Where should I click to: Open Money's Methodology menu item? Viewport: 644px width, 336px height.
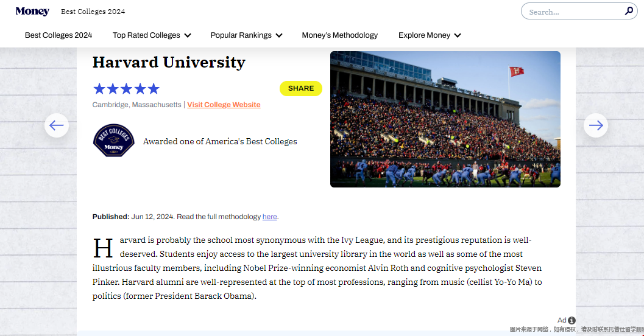click(x=339, y=35)
